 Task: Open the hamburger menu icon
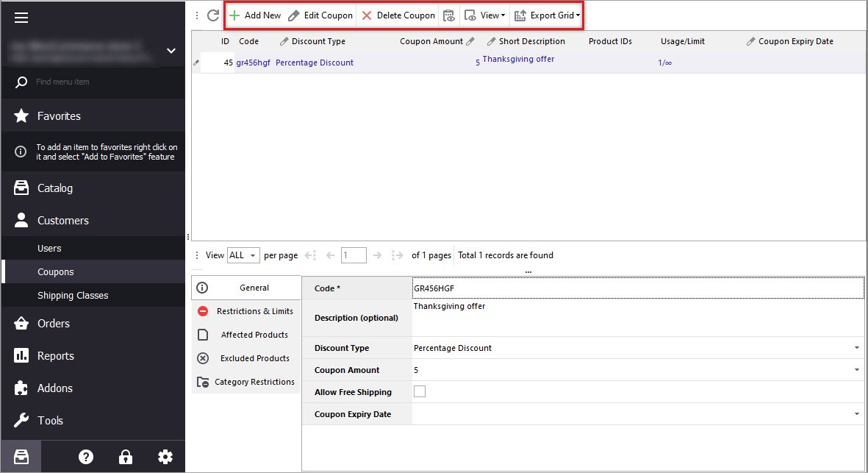coord(21,18)
